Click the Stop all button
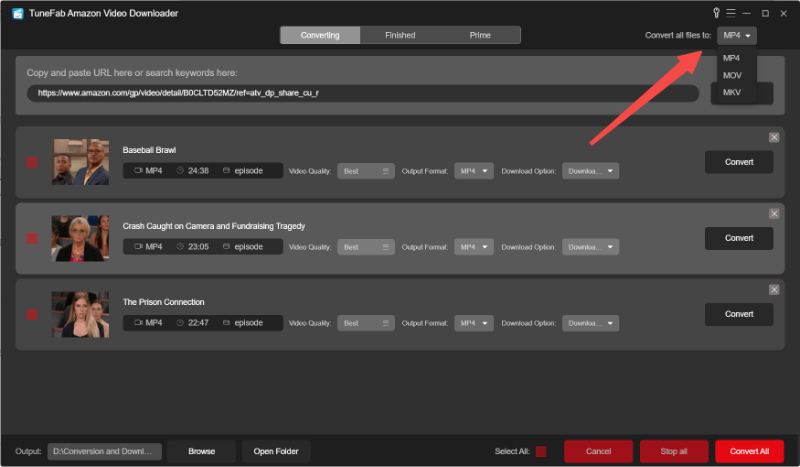This screenshot has height=467, width=800. (674, 451)
